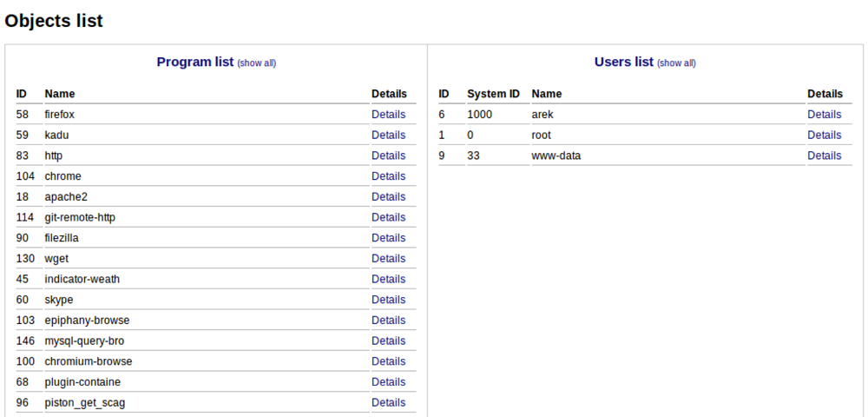The height and width of the screenshot is (417, 868).
Task: Open Details for kadu program
Action: 388,136
